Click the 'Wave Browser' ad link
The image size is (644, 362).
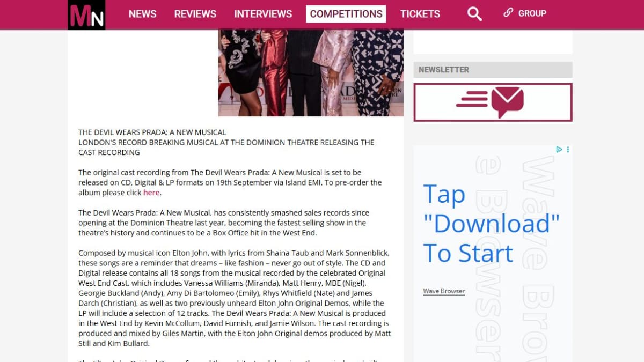444,291
